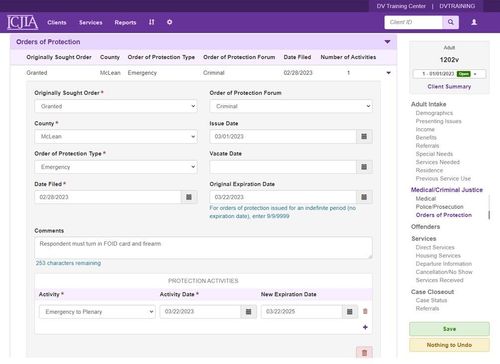The width and height of the screenshot is (500, 364).
Task: Open Order of Protection Type dropdown
Action: coord(116,167)
